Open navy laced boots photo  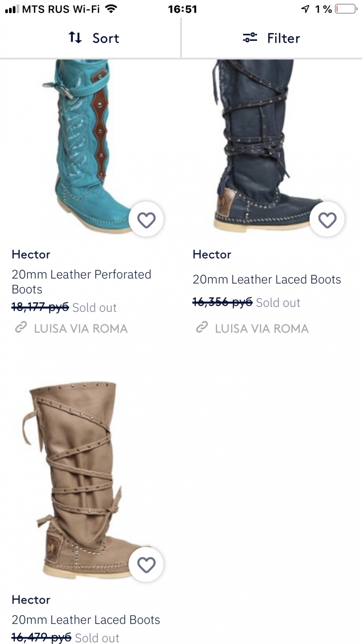click(266, 145)
